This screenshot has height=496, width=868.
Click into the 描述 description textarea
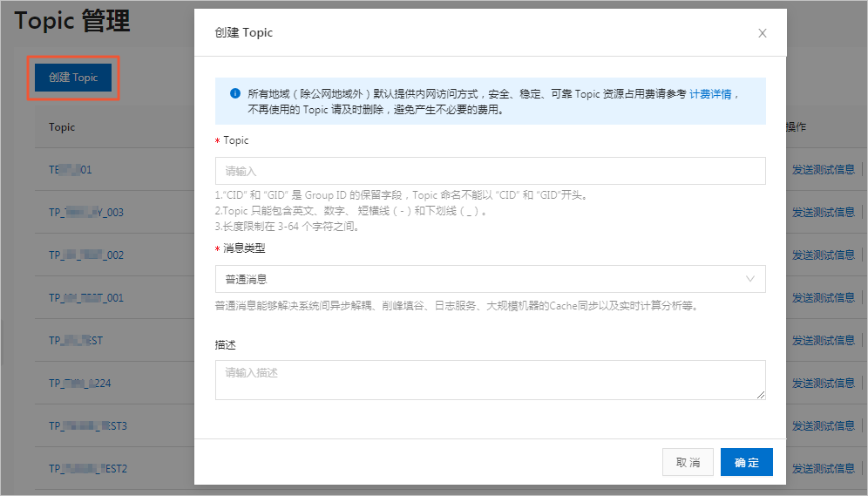[491, 380]
